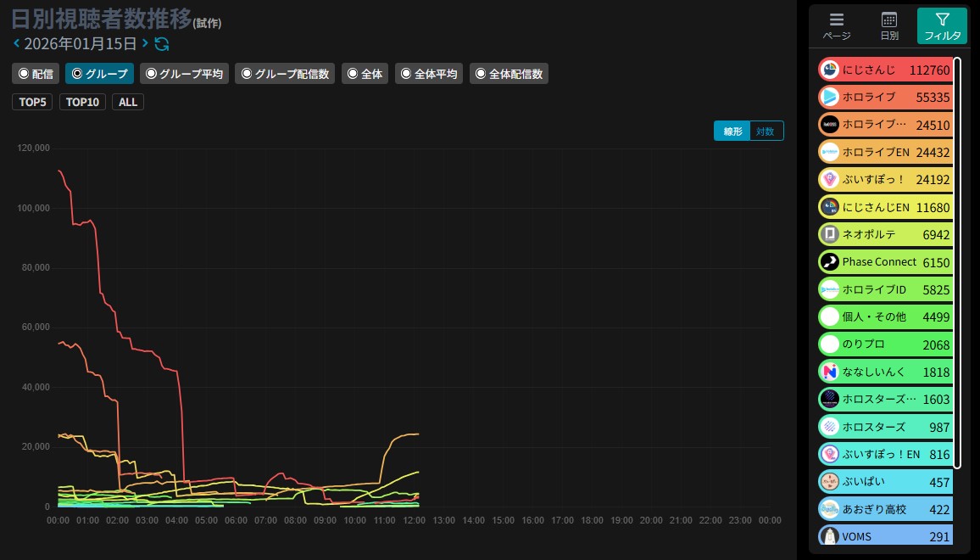Image resolution: width=980 pixels, height=560 pixels.
Task: Click the ALL filter button
Action: click(128, 102)
